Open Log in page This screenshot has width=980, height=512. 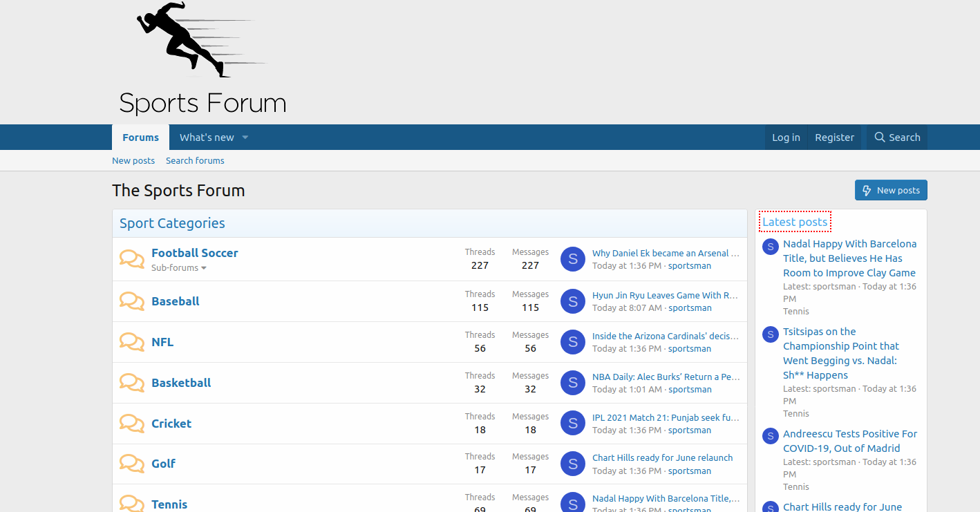point(786,138)
